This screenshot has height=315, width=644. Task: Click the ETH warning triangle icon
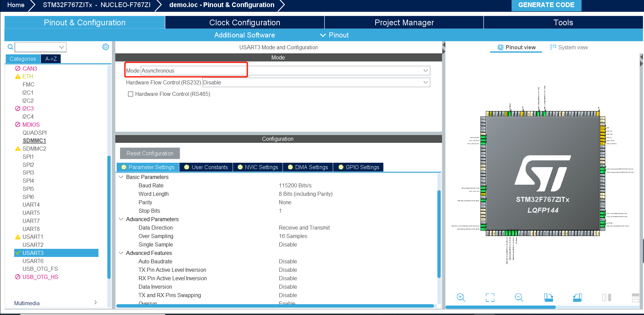(x=18, y=77)
